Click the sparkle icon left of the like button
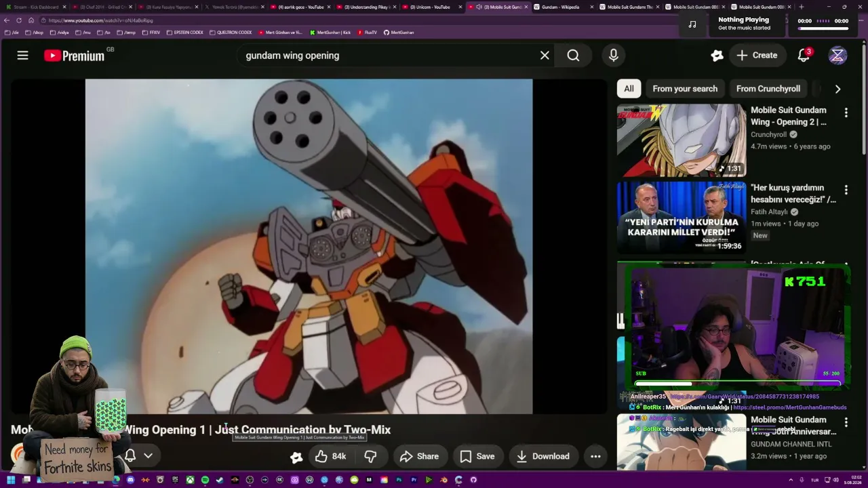The height and width of the screenshot is (488, 868). (x=296, y=457)
